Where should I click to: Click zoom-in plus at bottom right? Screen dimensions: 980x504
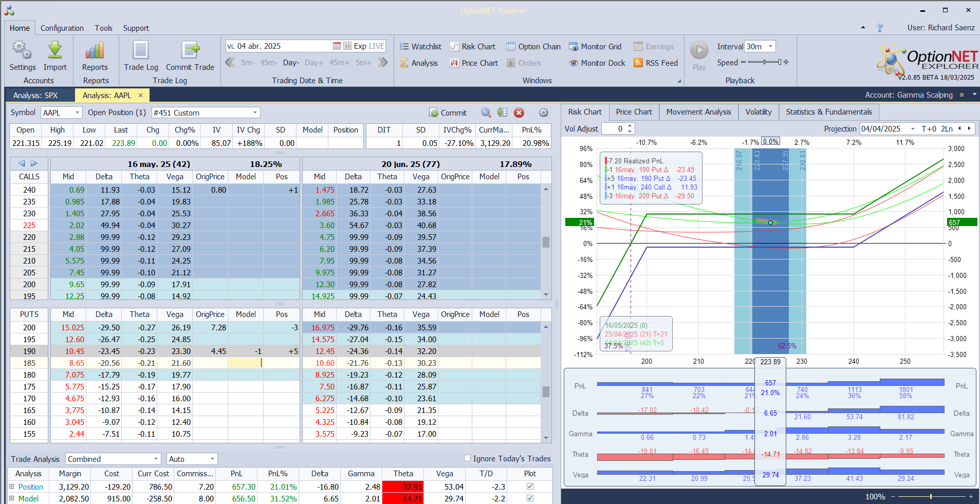[971, 496]
